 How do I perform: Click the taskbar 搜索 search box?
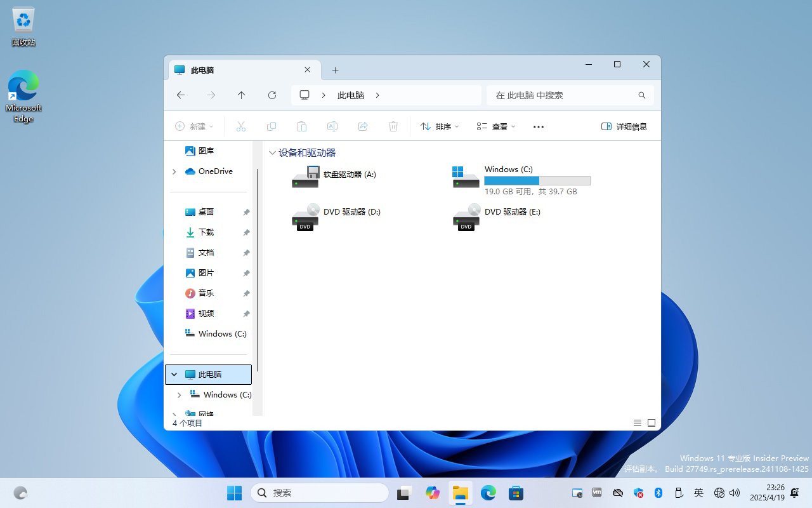(320, 493)
